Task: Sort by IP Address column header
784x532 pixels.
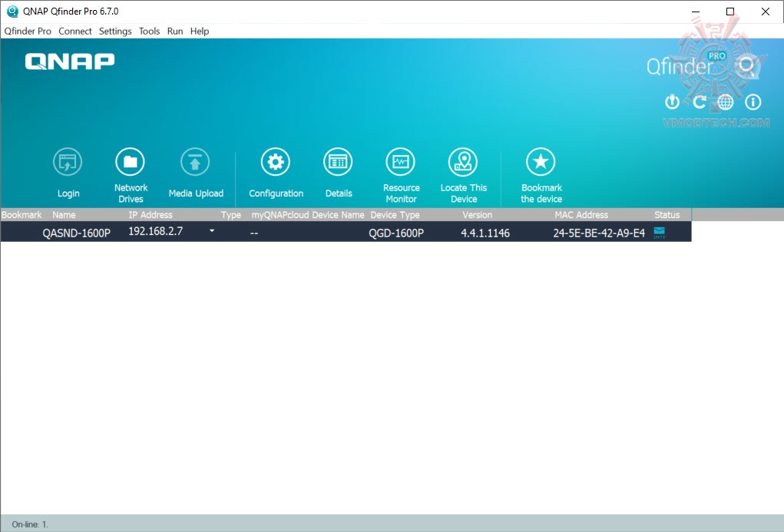Action: pos(150,215)
